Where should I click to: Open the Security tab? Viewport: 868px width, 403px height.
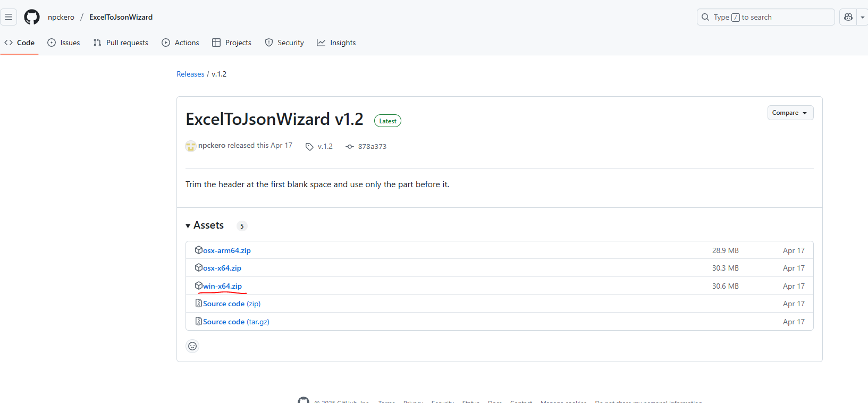pos(284,43)
